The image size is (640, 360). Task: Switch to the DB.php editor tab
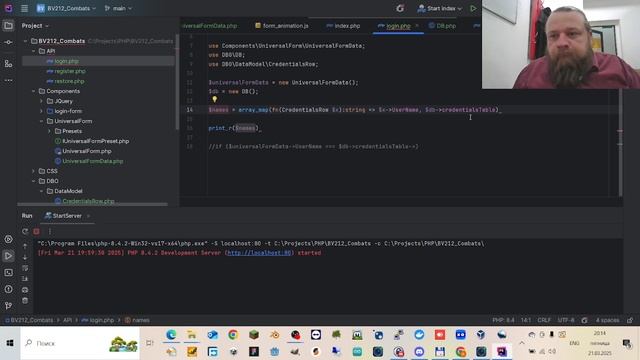442,26
